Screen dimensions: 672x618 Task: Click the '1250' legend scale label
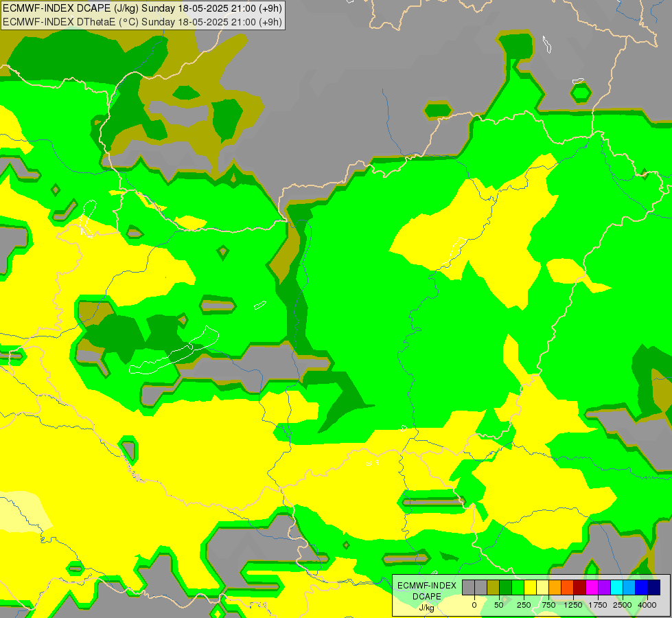(573, 605)
